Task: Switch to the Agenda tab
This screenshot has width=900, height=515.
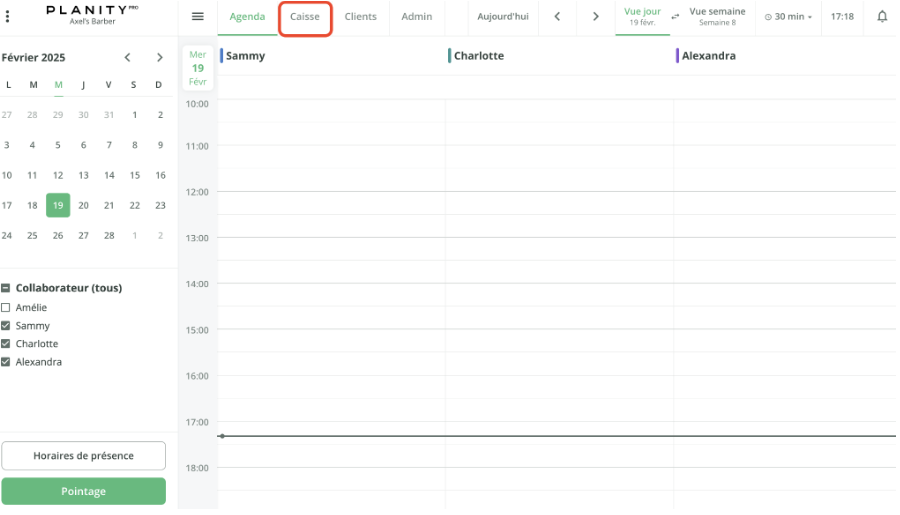Action: (x=247, y=17)
